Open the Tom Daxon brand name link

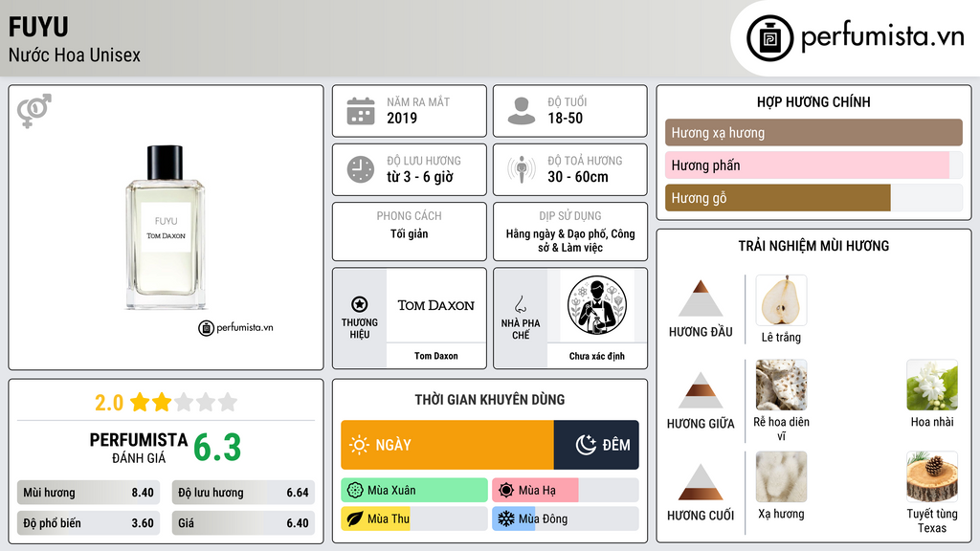pos(435,356)
